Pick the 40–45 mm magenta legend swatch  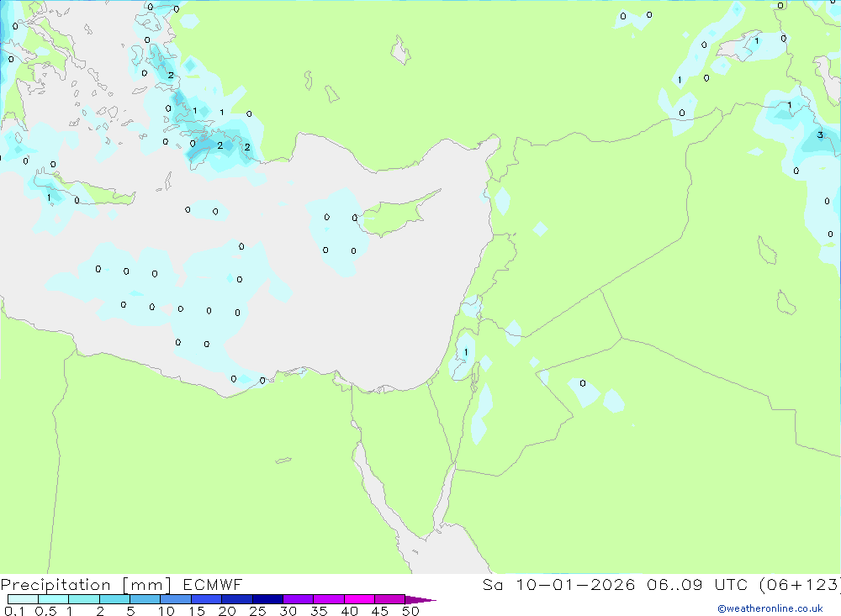359,599
